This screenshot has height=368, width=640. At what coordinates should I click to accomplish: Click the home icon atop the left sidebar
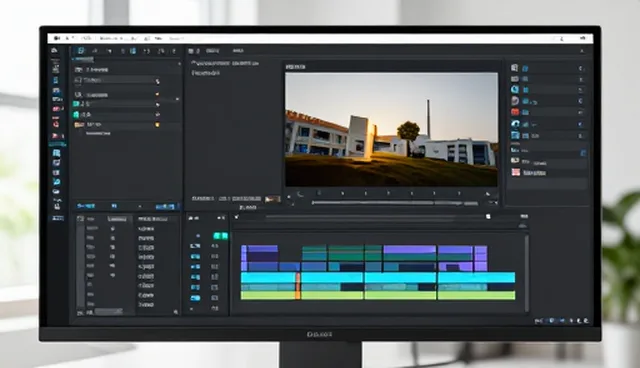(54, 51)
